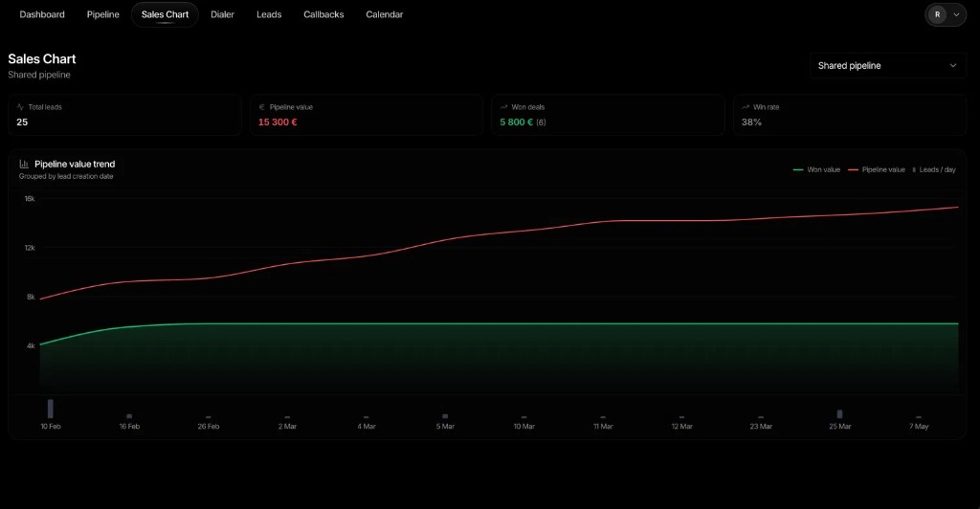Open the Dashboard tab
Viewport: 980px width, 509px height.
point(42,14)
